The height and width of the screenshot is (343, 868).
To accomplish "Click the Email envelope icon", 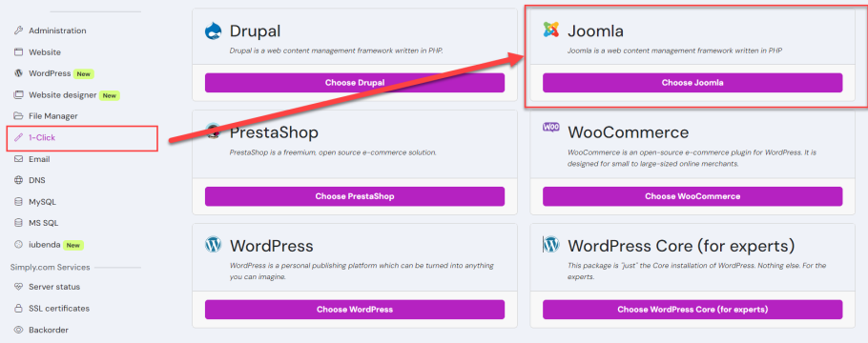I will (x=18, y=159).
